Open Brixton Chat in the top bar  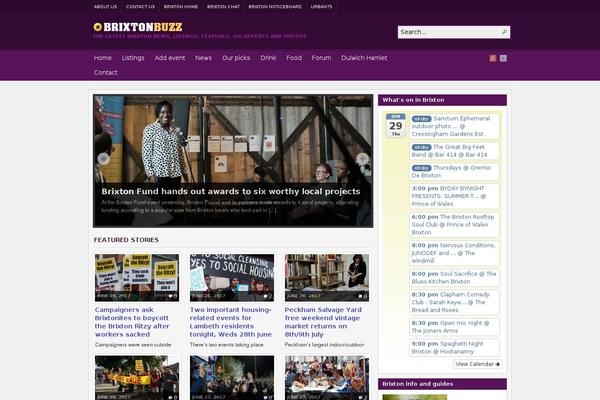(223, 7)
